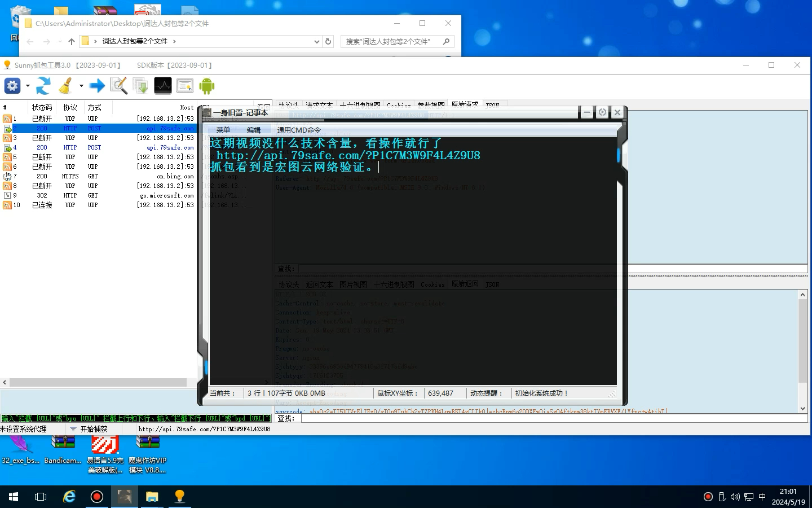This screenshot has height=508, width=812.
Task: Open the 编辑 menu in notepad
Action: click(x=254, y=130)
